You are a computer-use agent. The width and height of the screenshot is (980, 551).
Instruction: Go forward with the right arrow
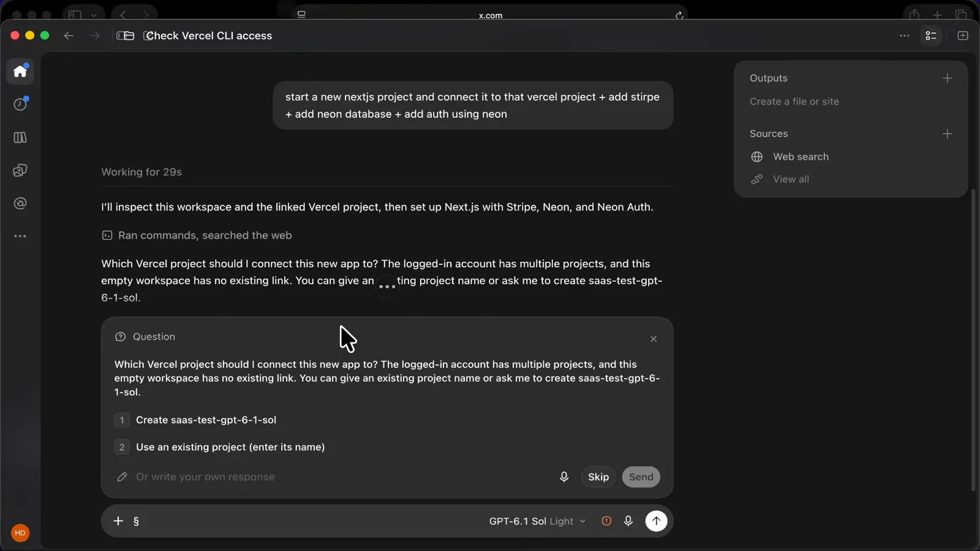coord(94,36)
